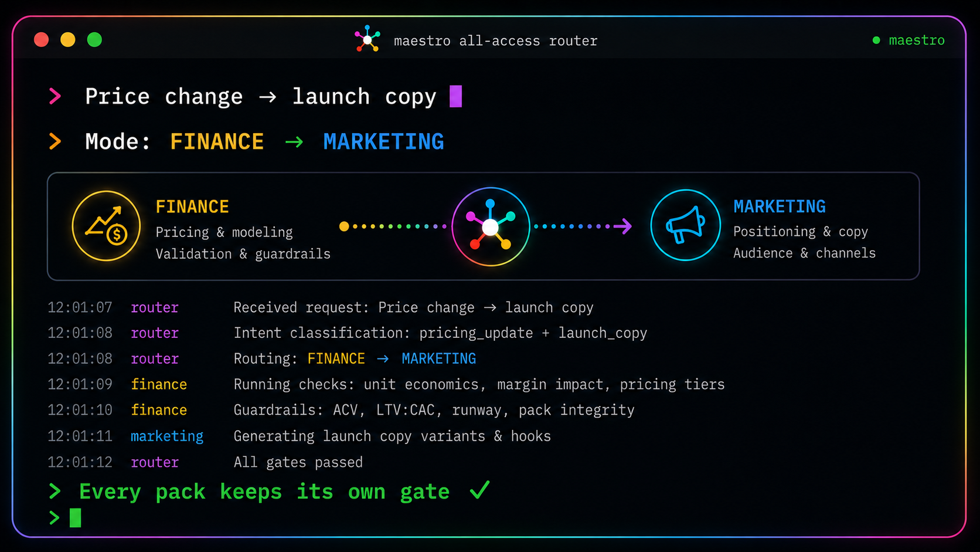Click 'Received request' log message
Viewport: 980px width, 552px height.
413,308
